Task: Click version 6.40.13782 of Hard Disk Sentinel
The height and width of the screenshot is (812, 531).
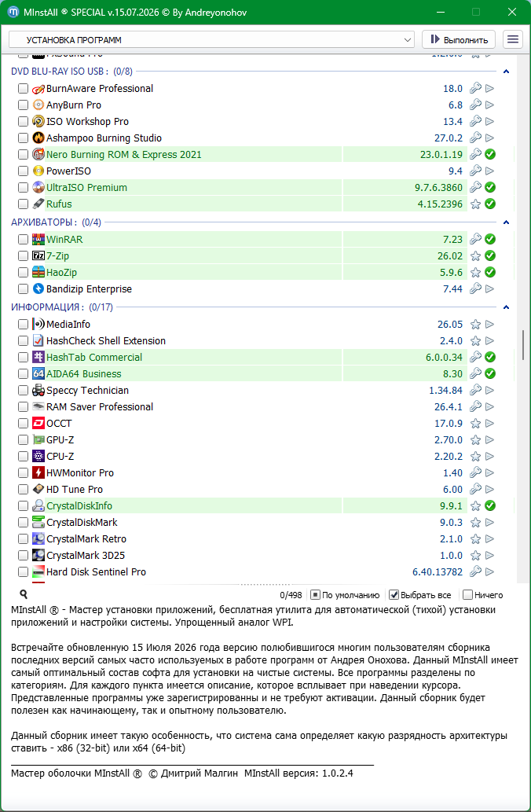Action: click(438, 572)
